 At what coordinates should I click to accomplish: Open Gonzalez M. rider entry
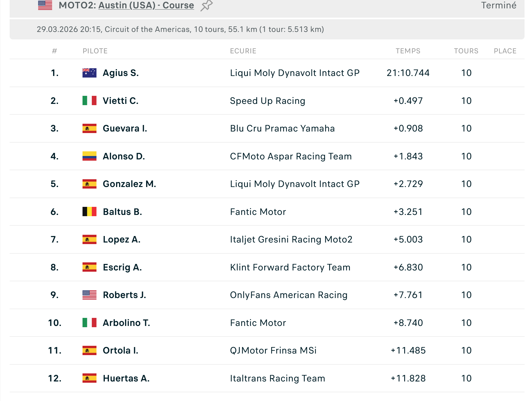(x=129, y=184)
